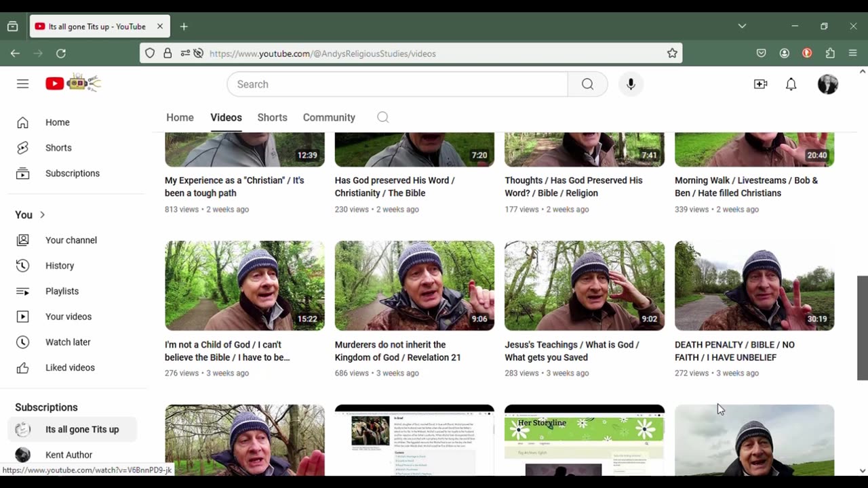Open the notifications bell
The height and width of the screenshot is (488, 868).
[x=791, y=84]
